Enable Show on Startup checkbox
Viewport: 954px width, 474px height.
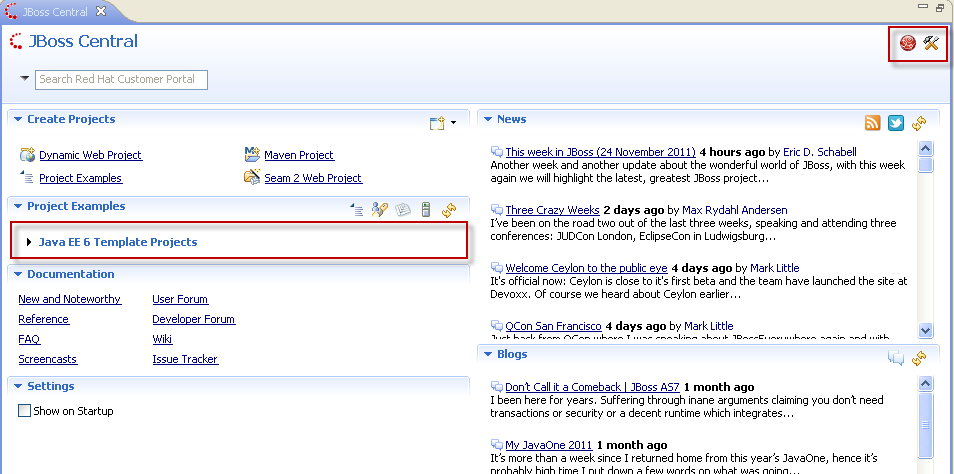coord(24,411)
